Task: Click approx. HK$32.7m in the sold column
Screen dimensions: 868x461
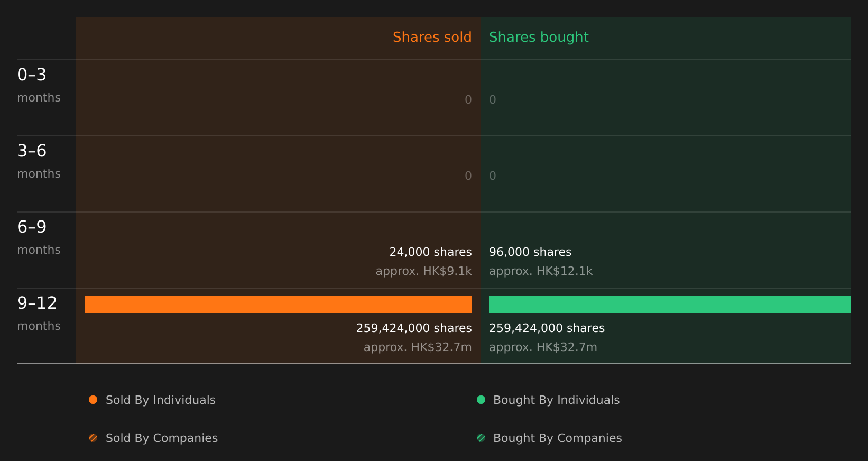Action: pos(418,347)
